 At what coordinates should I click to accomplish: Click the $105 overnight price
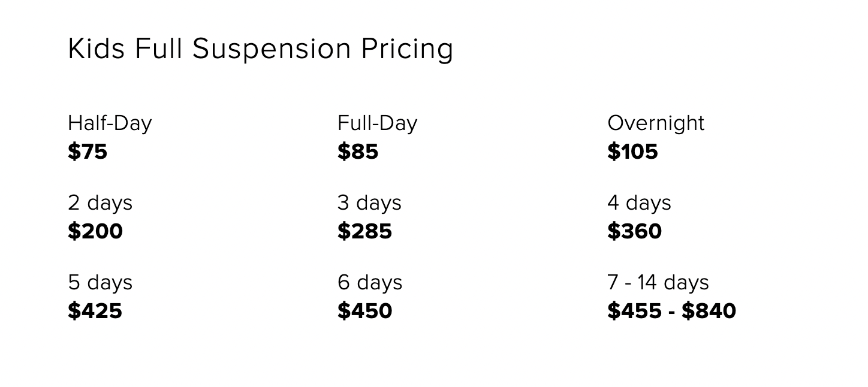tap(632, 152)
